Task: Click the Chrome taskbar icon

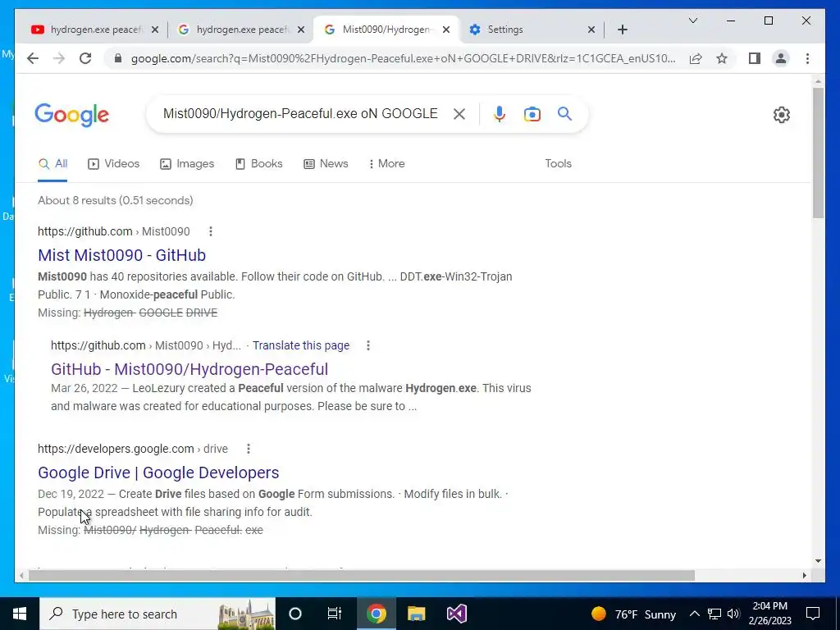Action: 376,614
